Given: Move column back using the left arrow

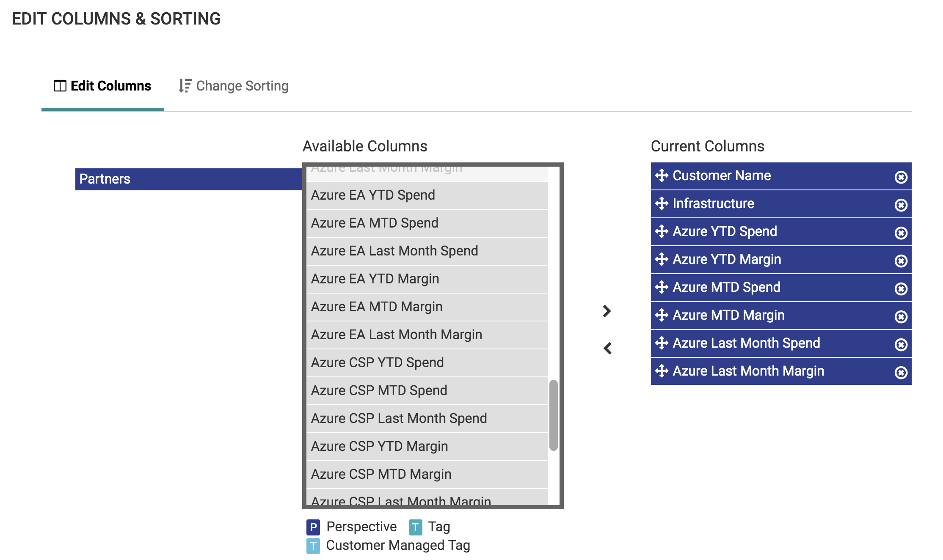Looking at the screenshot, I should (607, 348).
